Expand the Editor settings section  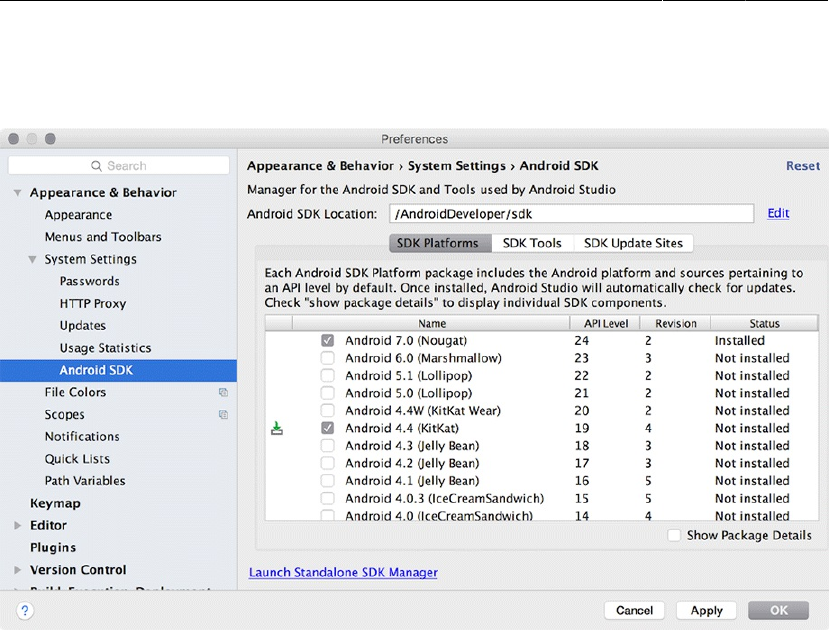tap(18, 525)
